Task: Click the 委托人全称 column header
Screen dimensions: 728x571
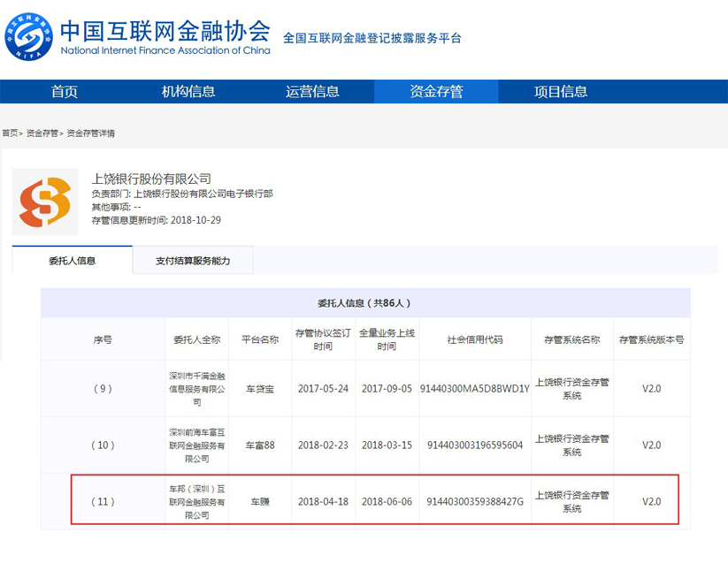Action: [x=197, y=339]
